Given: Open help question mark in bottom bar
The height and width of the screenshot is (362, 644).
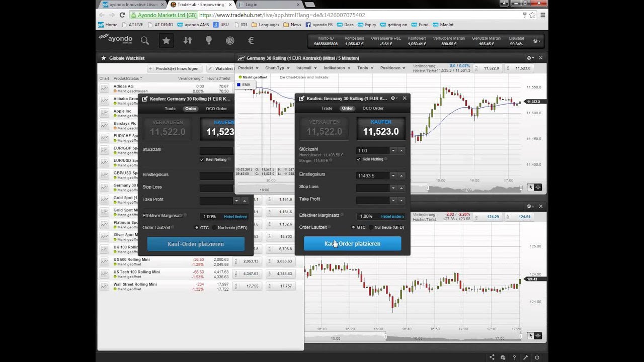Looking at the screenshot, I should click(x=514, y=357).
